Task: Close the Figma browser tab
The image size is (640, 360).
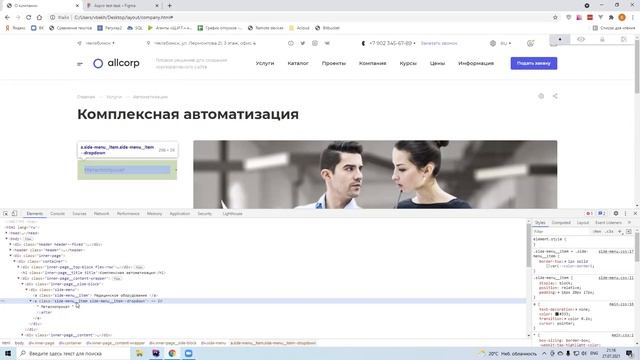Action: tap(157, 6)
